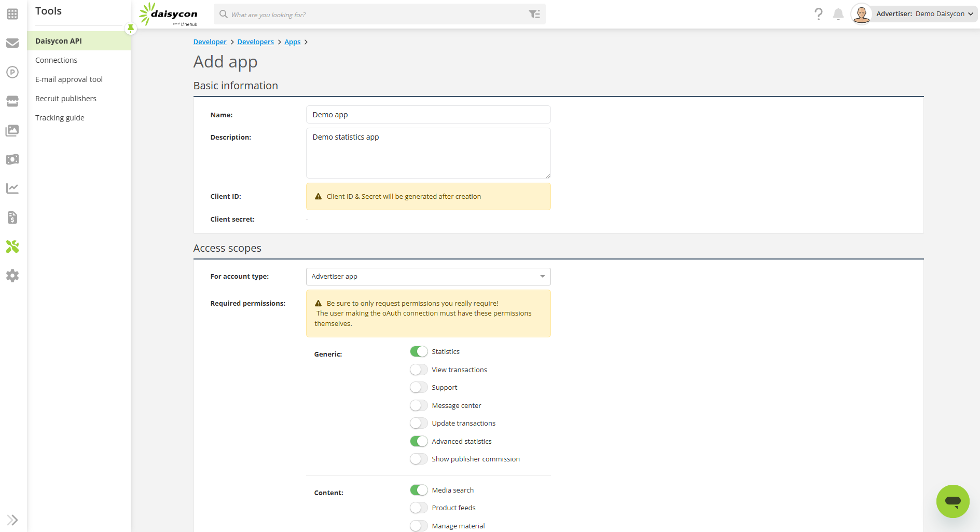Open the green chat support bubble
The height and width of the screenshot is (532, 980).
point(953,501)
